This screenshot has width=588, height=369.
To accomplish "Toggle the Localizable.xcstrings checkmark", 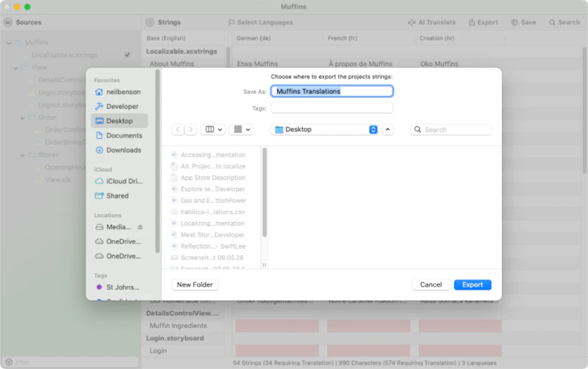I will (127, 54).
